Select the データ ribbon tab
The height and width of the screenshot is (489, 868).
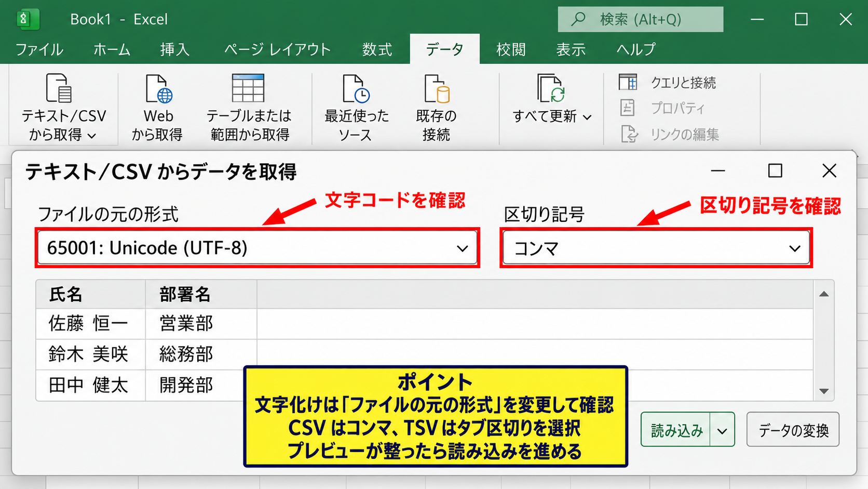[445, 49]
